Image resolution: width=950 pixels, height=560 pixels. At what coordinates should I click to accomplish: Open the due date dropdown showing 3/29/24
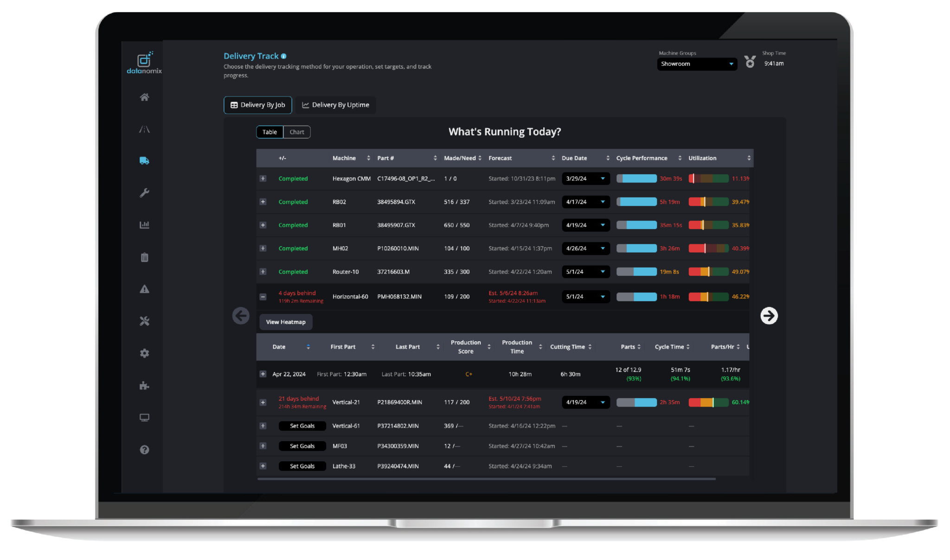click(585, 178)
